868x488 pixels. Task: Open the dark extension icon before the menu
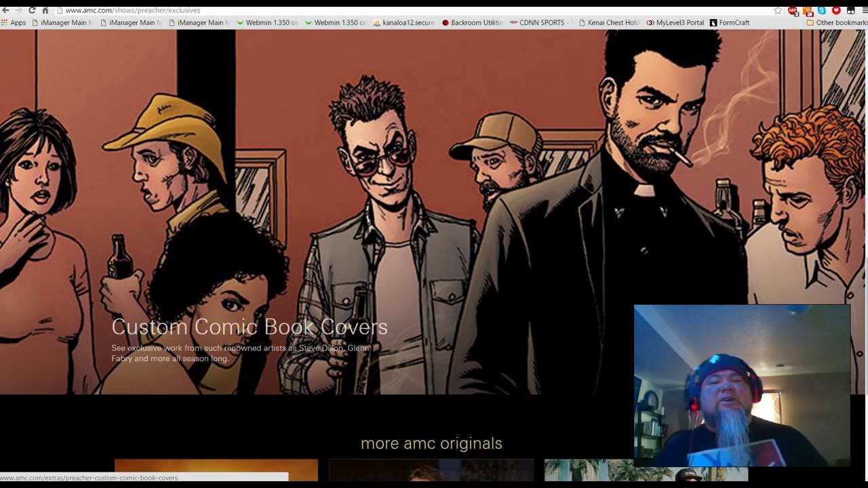[x=850, y=10]
